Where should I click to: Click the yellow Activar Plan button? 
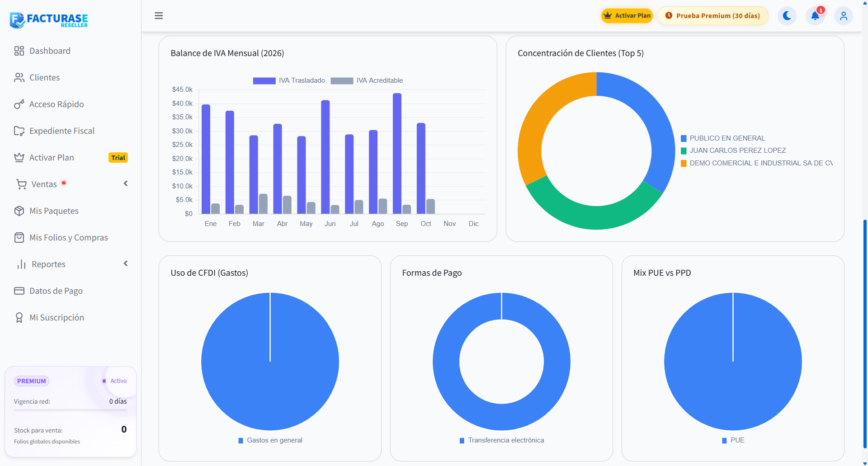tap(627, 16)
